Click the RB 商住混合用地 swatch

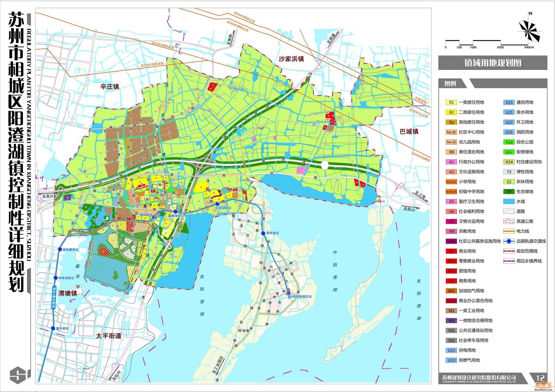(x=451, y=152)
